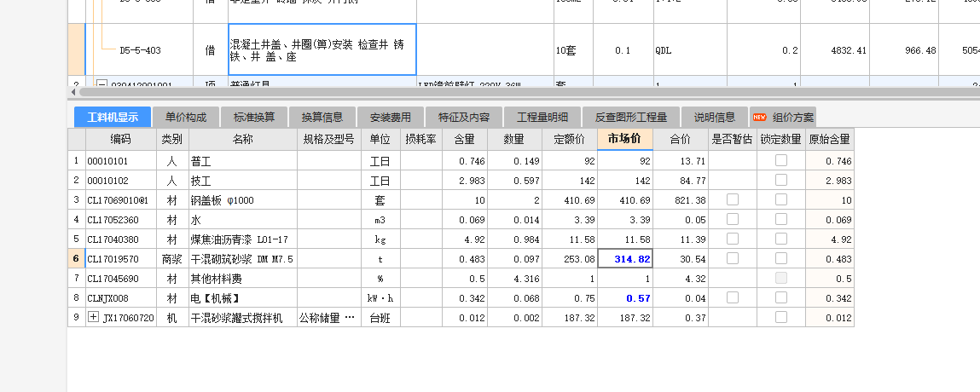Collapse the 030412001001 item minus icon
The width and height of the screenshot is (980, 392).
(100, 84)
